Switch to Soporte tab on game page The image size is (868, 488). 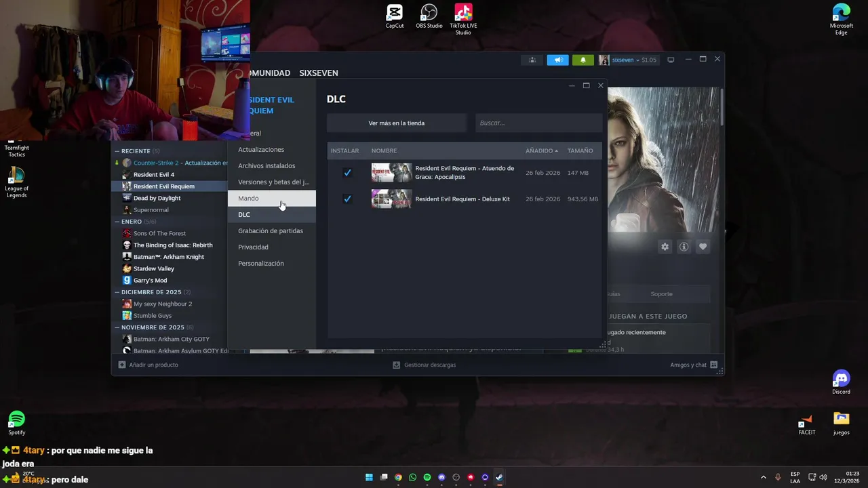click(x=661, y=293)
